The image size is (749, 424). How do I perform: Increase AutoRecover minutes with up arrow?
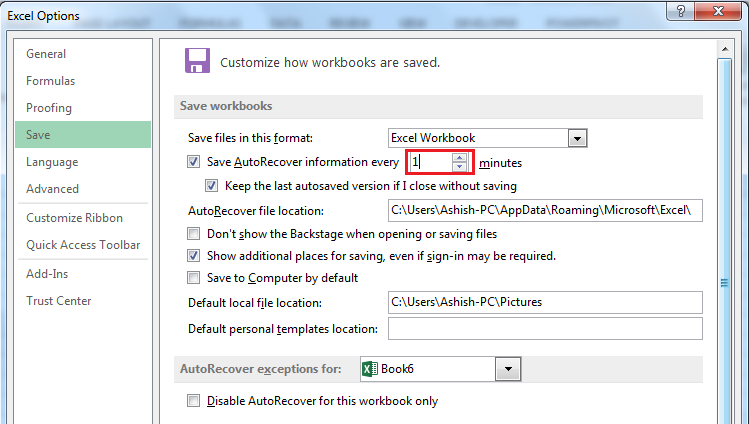pyautogui.click(x=460, y=158)
